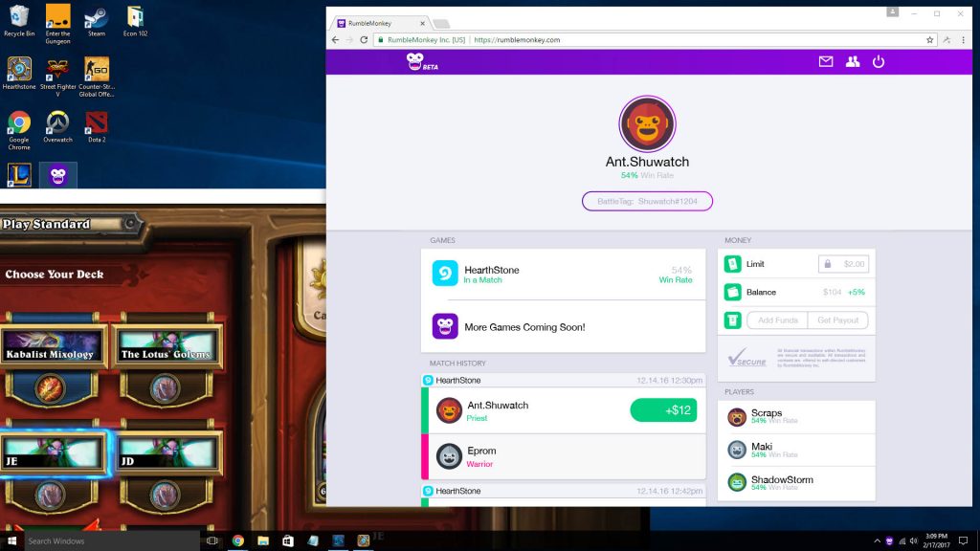
Task: Click the 54% Win Rate in HearthStone row
Action: tap(676, 275)
